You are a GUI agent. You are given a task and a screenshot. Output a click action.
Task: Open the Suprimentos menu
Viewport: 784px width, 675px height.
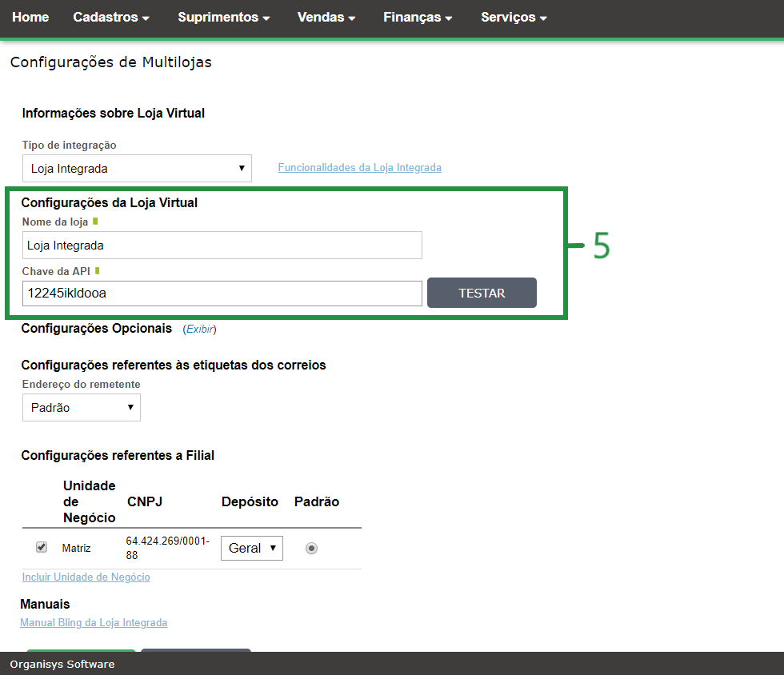coord(223,17)
